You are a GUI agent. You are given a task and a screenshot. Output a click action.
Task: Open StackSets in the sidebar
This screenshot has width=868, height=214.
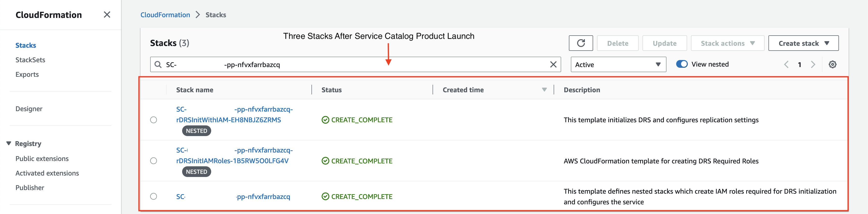point(30,60)
